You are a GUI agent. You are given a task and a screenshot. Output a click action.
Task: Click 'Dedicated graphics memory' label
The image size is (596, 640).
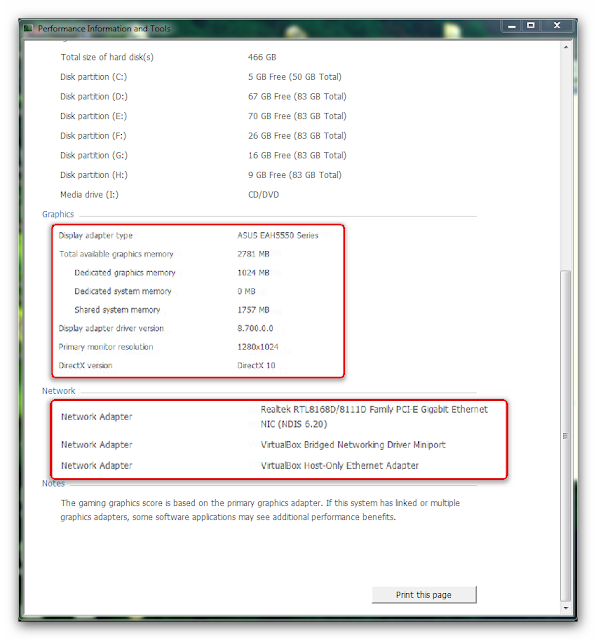(125, 273)
